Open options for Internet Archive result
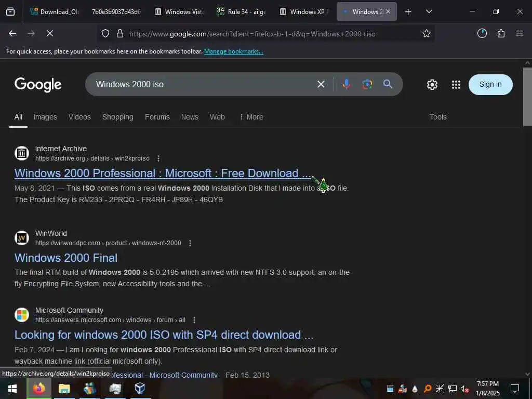The width and height of the screenshot is (532, 399). pyautogui.click(x=158, y=158)
